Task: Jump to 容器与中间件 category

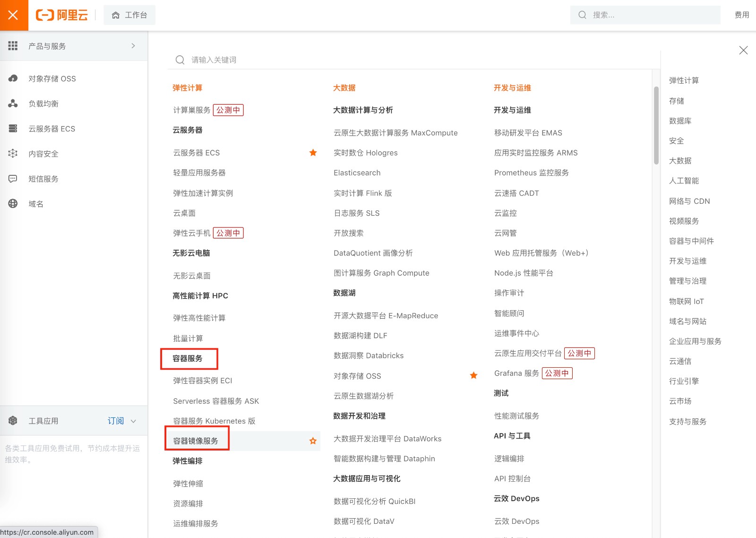Action: click(691, 241)
